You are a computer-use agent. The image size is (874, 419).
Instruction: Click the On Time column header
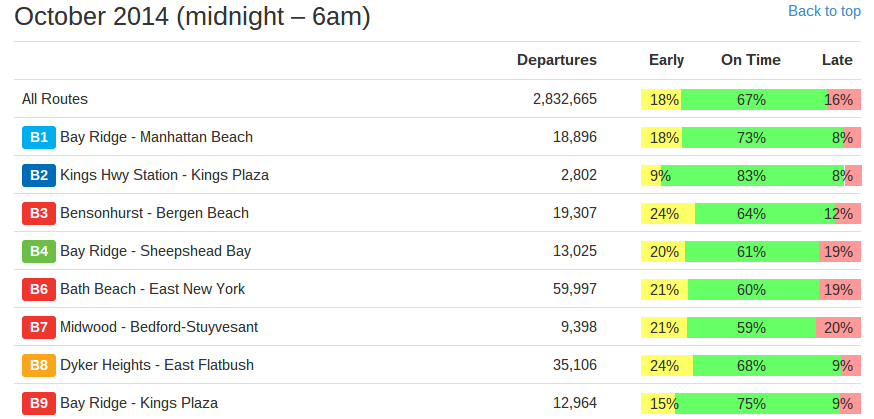tap(751, 60)
